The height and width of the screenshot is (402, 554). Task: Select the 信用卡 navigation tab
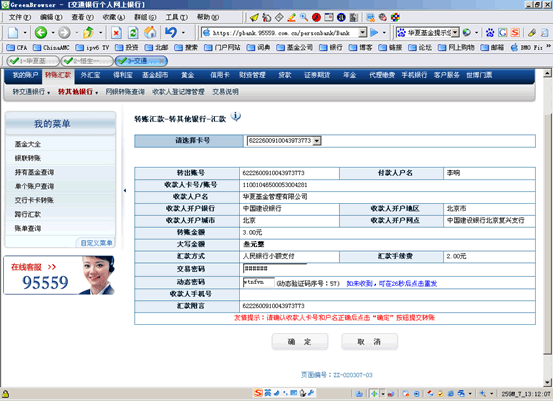[220, 75]
